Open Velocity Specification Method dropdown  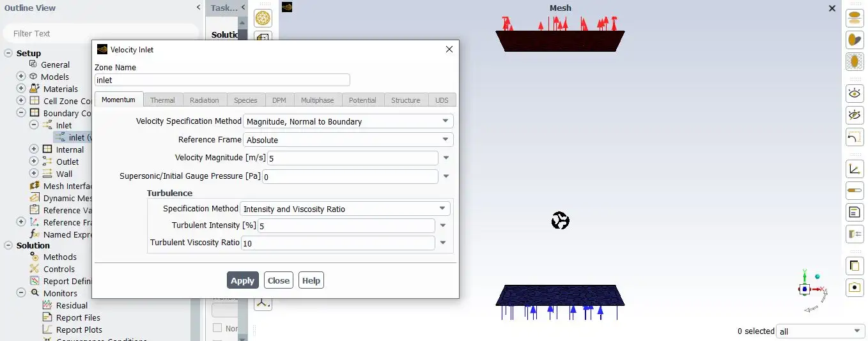click(348, 121)
